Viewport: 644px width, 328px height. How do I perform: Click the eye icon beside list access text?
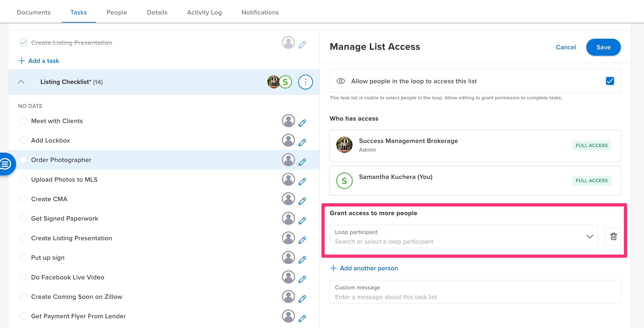[x=341, y=81]
